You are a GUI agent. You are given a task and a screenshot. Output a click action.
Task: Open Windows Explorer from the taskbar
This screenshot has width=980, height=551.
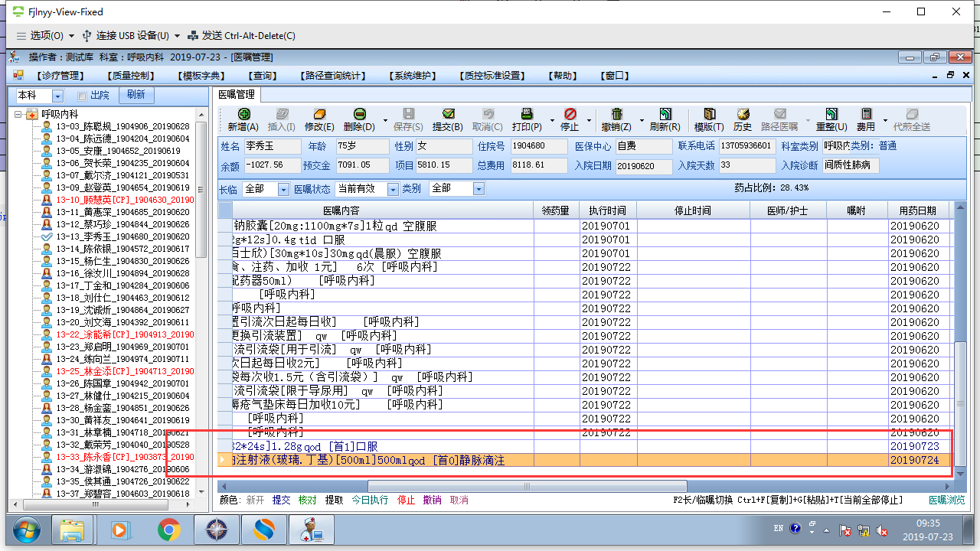[x=72, y=530]
